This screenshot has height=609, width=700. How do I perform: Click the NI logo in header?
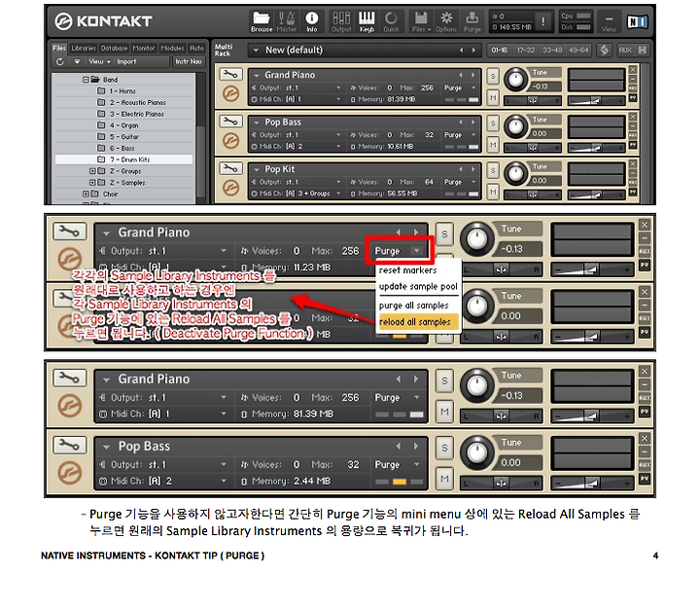[x=637, y=21]
